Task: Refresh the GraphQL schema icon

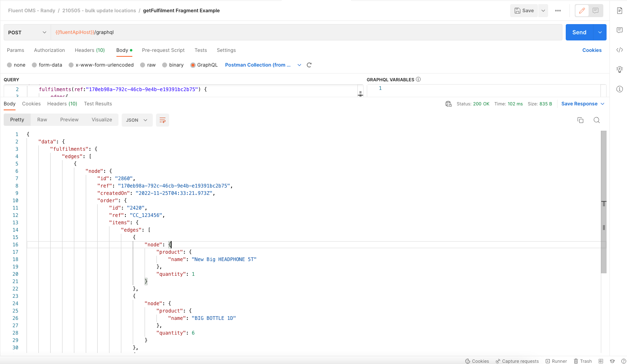Action: [309, 65]
